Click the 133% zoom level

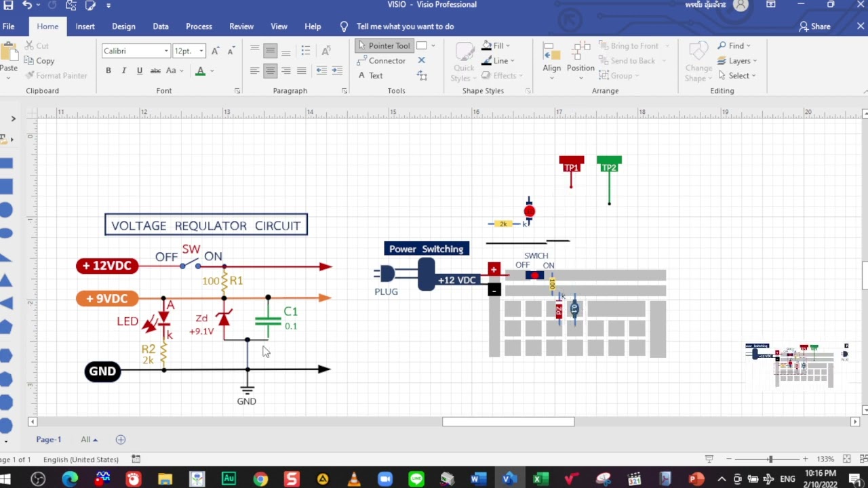pyautogui.click(x=825, y=459)
